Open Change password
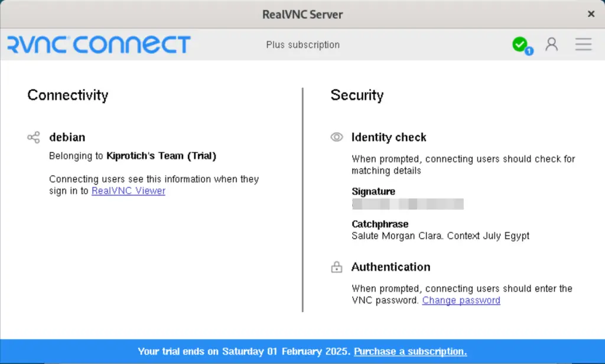This screenshot has width=605, height=364. coord(461,300)
